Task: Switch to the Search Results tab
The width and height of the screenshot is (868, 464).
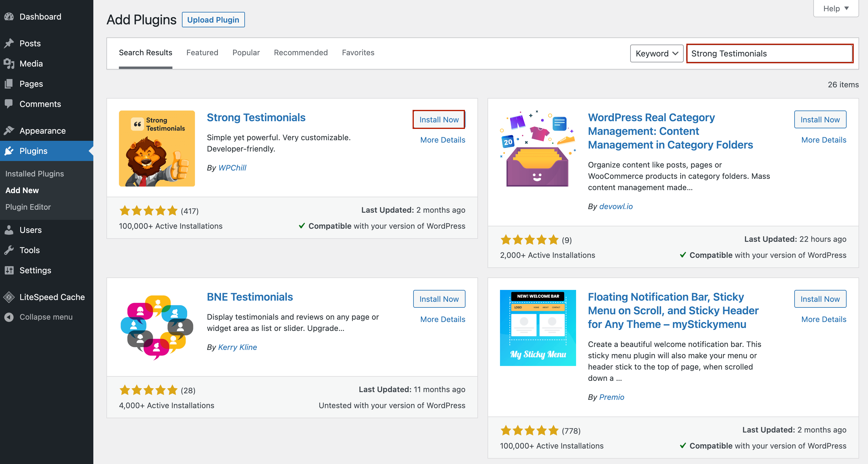Action: point(146,53)
